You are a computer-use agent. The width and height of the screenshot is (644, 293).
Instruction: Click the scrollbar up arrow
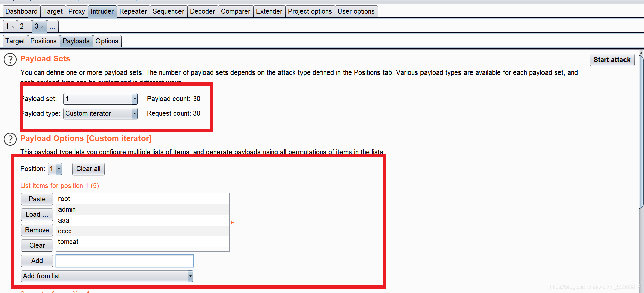[x=641, y=53]
